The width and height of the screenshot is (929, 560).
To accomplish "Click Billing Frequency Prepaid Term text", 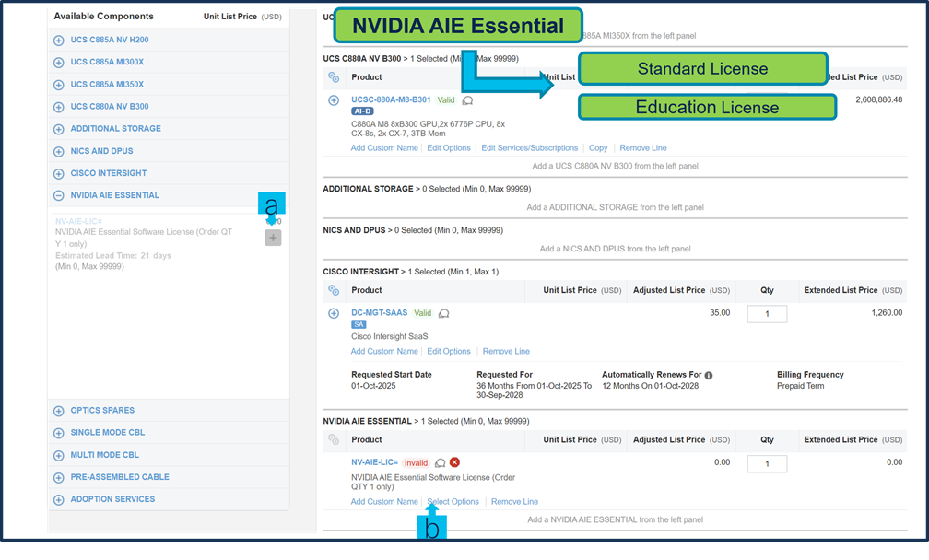I will coord(800,386).
